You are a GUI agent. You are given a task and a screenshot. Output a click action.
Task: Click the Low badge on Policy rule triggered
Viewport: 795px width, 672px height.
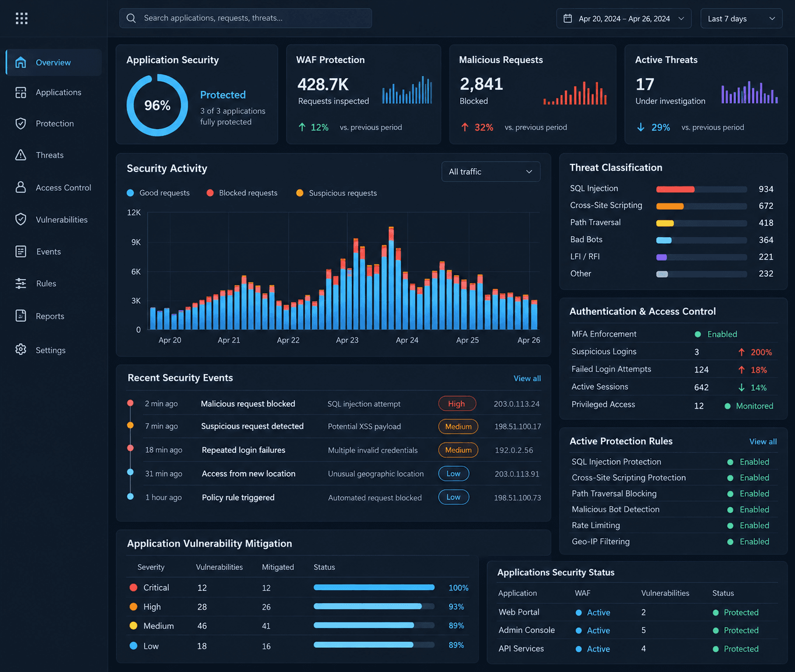coord(453,497)
